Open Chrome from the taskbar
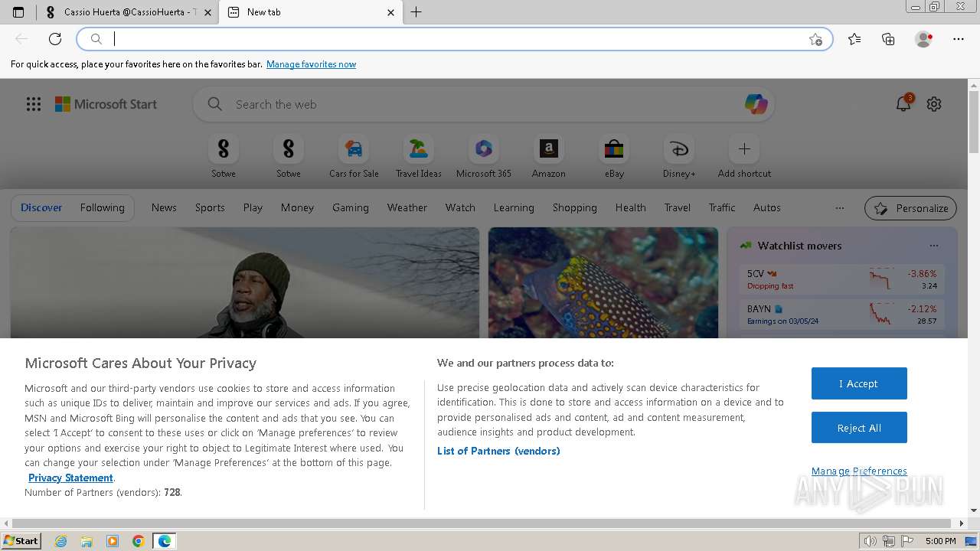 (138, 541)
